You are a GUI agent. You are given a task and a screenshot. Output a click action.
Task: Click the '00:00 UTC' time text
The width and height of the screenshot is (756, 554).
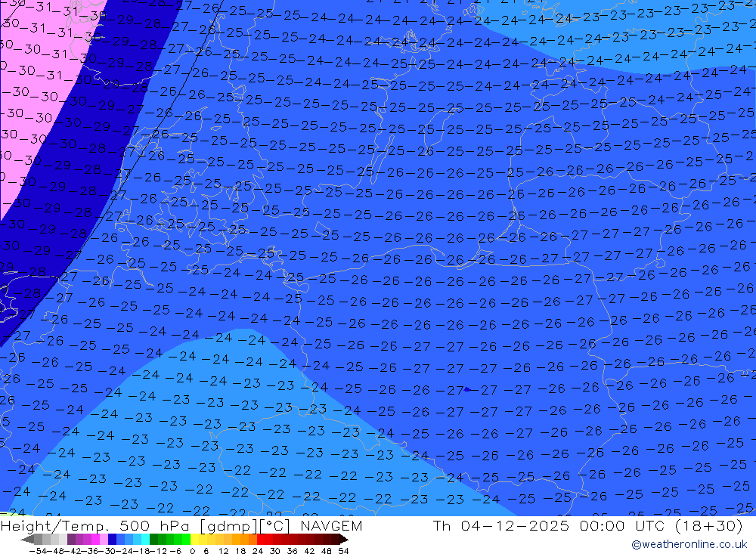[x=623, y=525]
